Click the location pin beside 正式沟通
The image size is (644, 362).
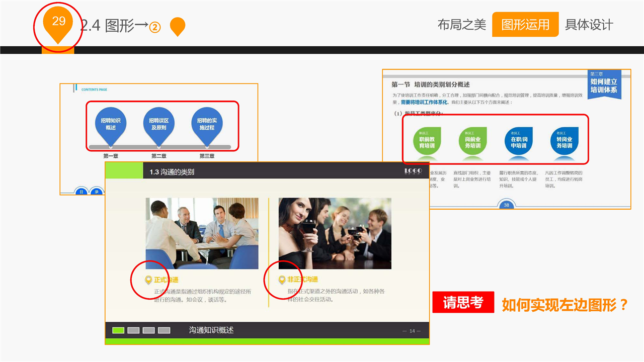pos(148,280)
